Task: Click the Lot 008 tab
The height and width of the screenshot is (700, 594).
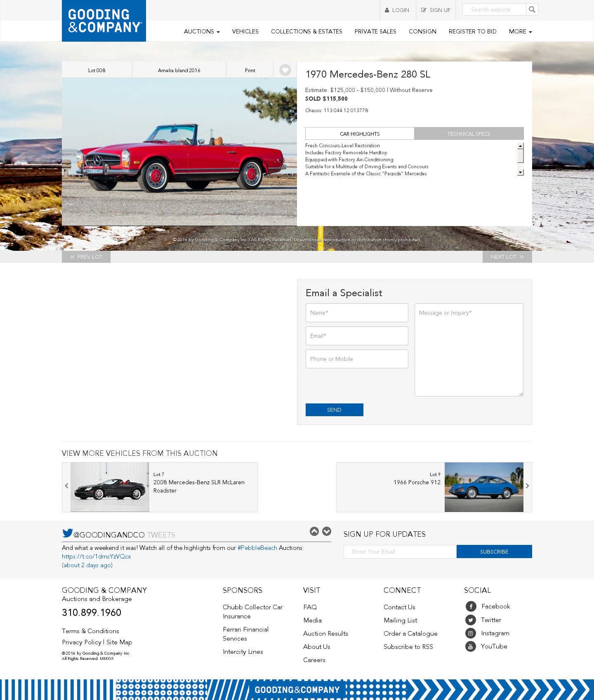Action: [x=97, y=70]
